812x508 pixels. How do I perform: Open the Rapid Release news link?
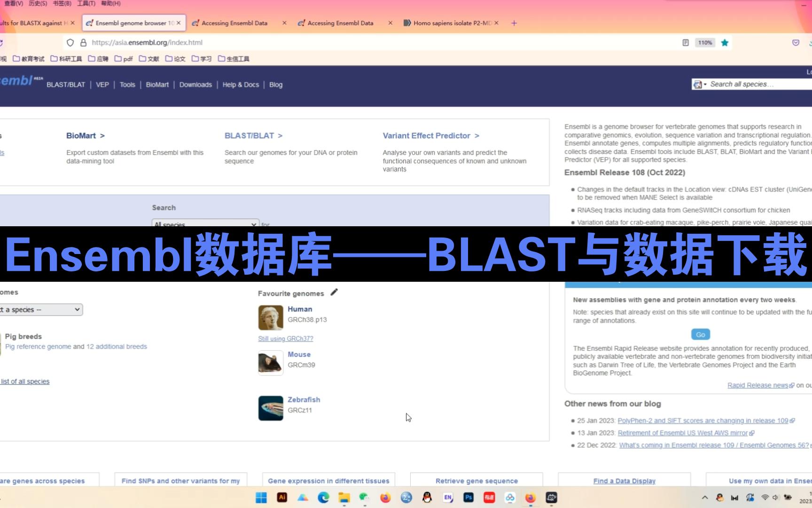758,385
